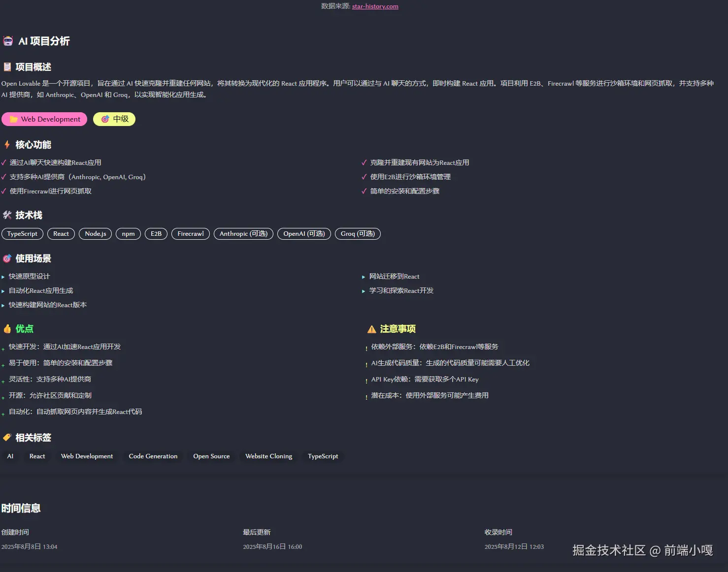This screenshot has width=728, height=572.
Task: Click checkmark next to 使用Firecrawl进行网页抓取
Action: click(4, 191)
